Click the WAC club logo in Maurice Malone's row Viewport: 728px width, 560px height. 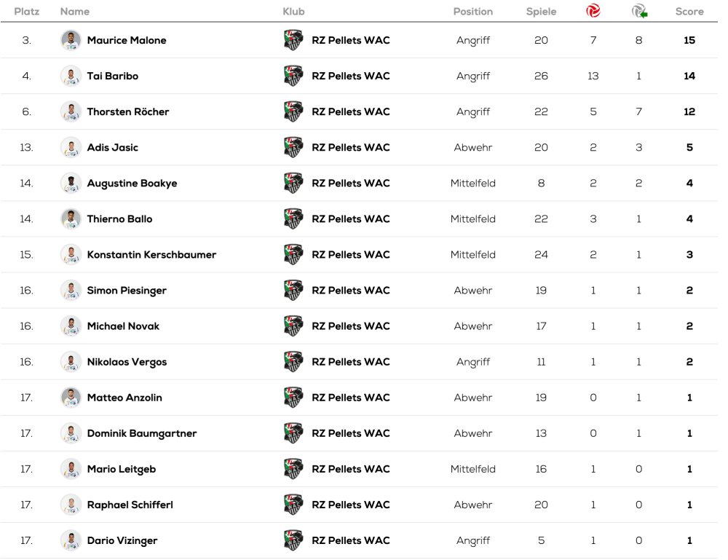293,40
